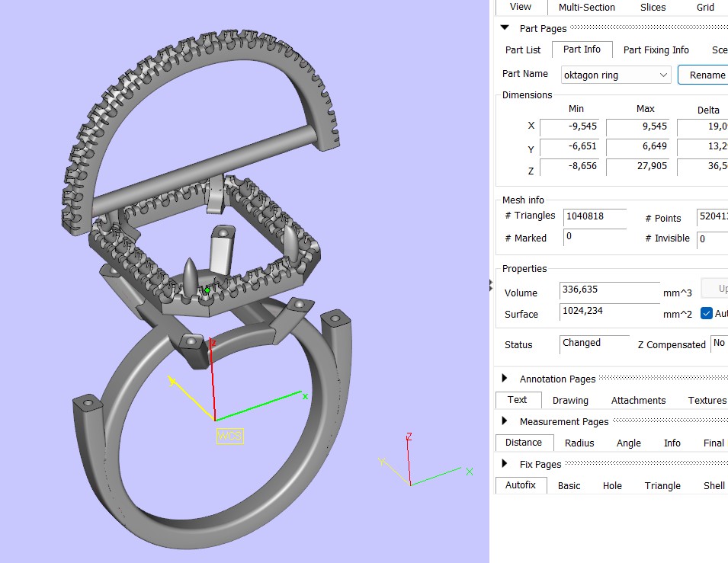Open the Info measurement tab
Screen dimensions: 728x563
tap(672, 443)
